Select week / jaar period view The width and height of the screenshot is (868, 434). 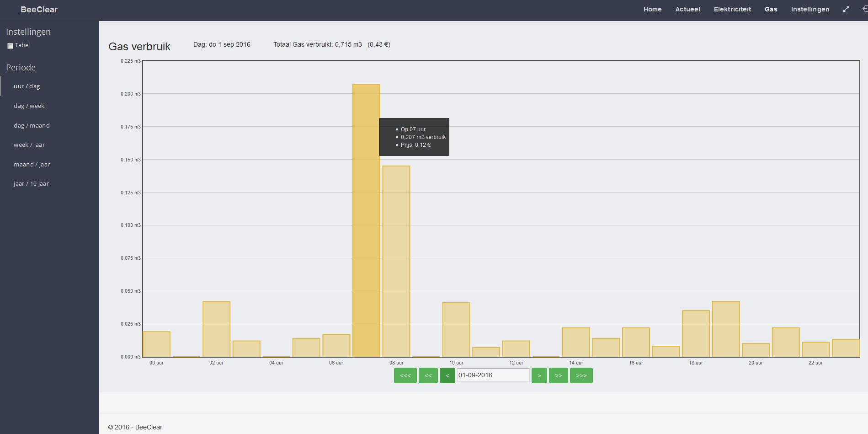coord(29,145)
